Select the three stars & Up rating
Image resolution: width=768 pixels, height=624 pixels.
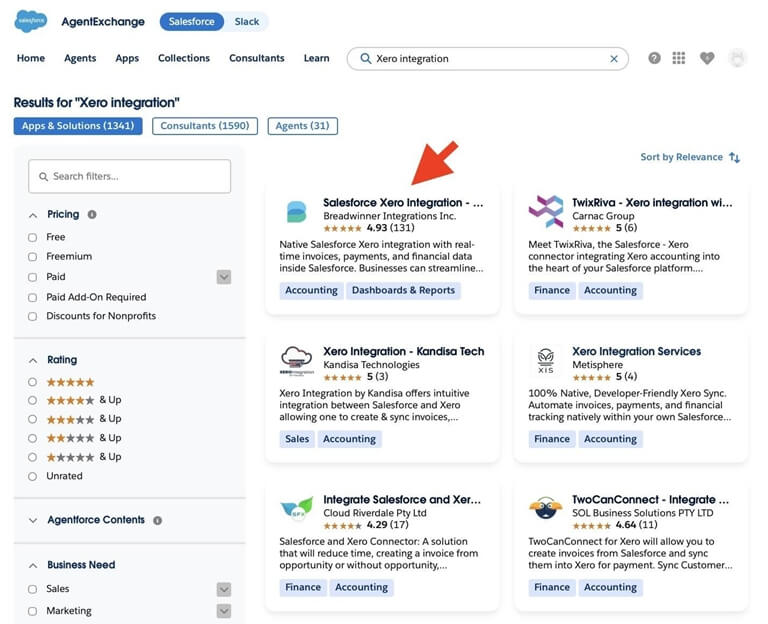(x=32, y=419)
